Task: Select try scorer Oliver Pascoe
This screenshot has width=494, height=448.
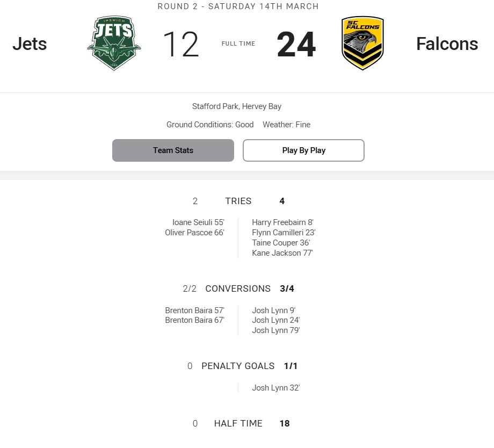Action: (x=194, y=233)
